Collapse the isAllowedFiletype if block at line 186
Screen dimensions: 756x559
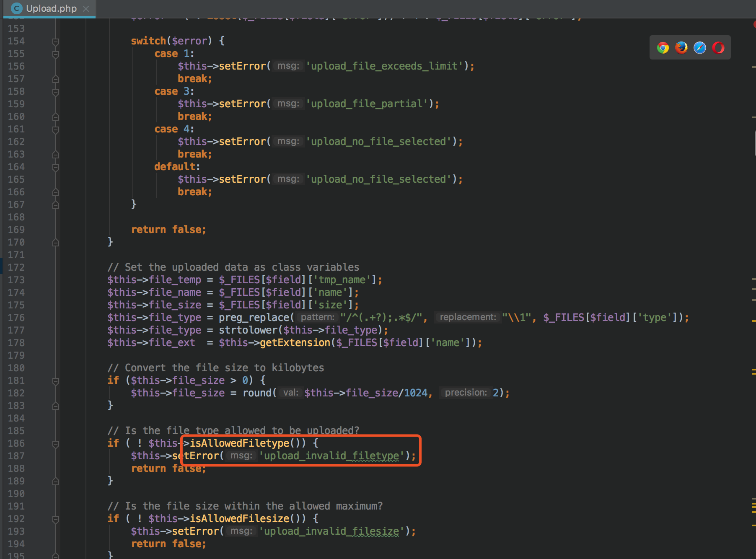pyautogui.click(x=56, y=443)
